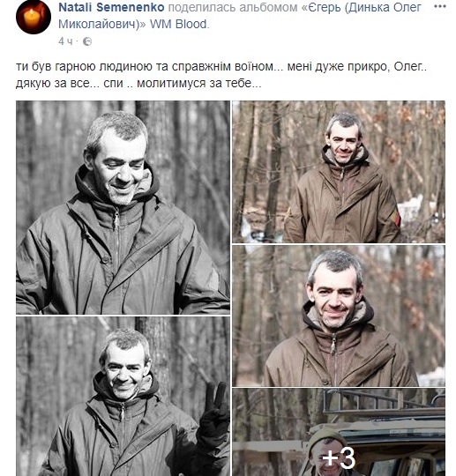Click the Ukrainian post text beginning «ти був»
The width and height of the screenshot is (456, 476).
point(221,75)
